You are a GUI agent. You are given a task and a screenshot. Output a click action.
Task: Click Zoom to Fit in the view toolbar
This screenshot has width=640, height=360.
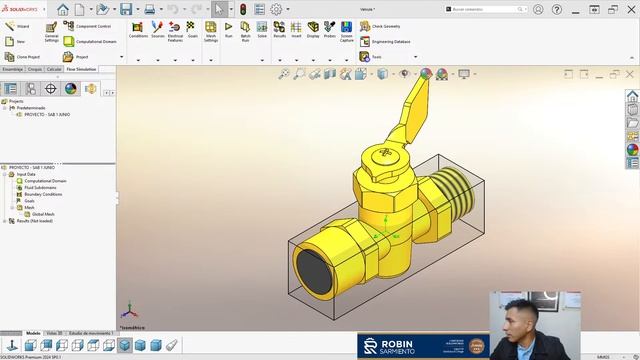tap(283, 74)
